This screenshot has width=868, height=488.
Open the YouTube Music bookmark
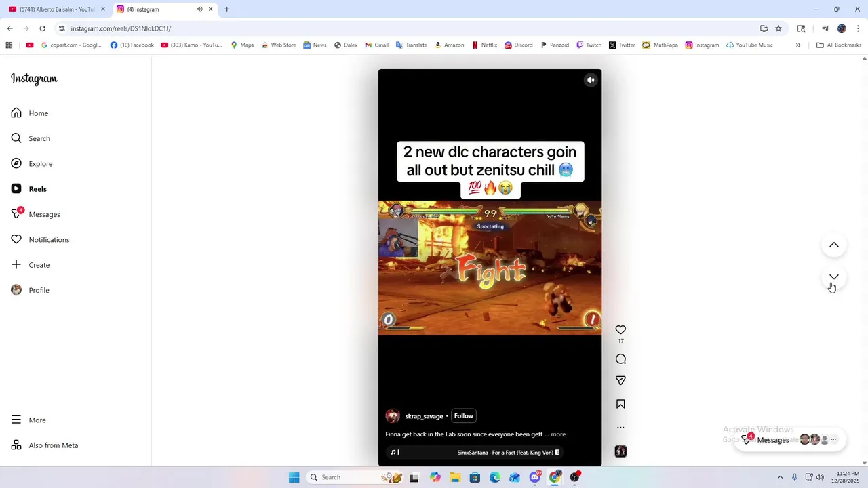coord(749,45)
